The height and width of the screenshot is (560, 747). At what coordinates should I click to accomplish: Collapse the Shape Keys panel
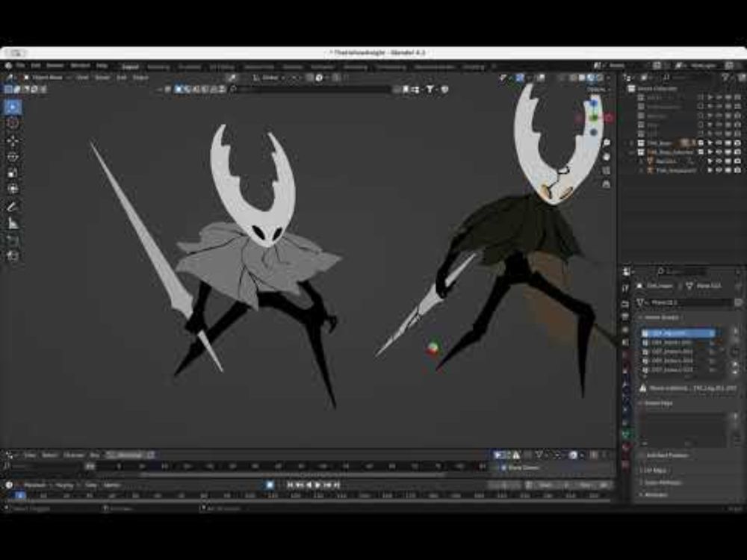pos(641,403)
